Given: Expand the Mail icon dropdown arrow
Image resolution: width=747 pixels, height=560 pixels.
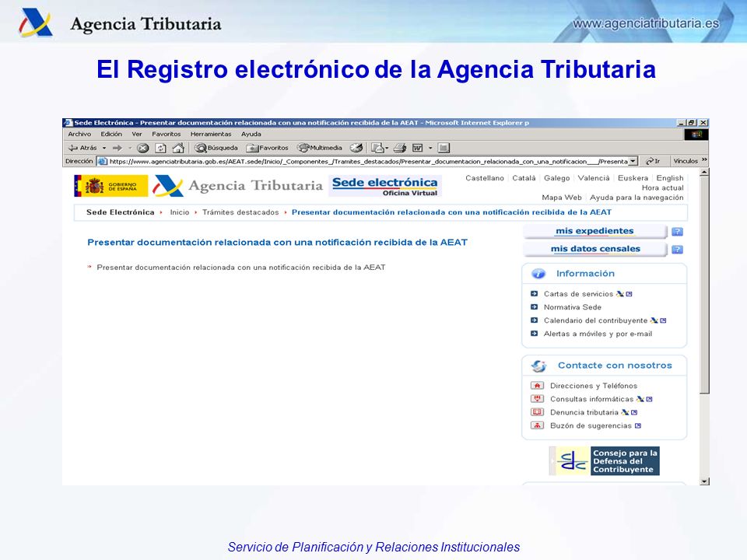Looking at the screenshot, I should tap(387, 148).
